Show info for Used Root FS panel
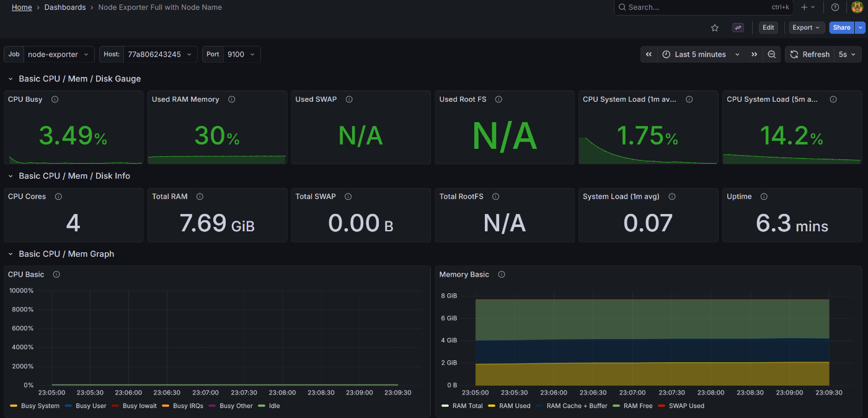The height and width of the screenshot is (418, 868). point(498,99)
